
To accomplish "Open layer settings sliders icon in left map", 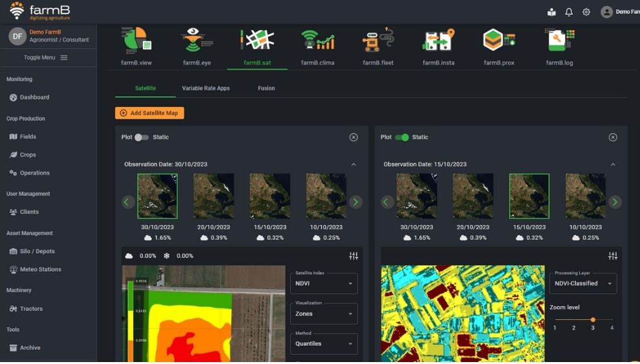I will point(354,256).
